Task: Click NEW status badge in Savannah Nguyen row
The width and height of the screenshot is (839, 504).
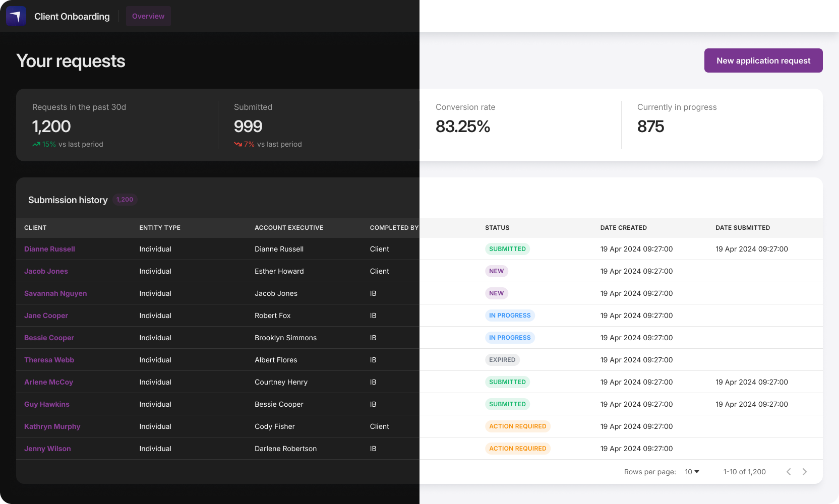Action: 496,293
